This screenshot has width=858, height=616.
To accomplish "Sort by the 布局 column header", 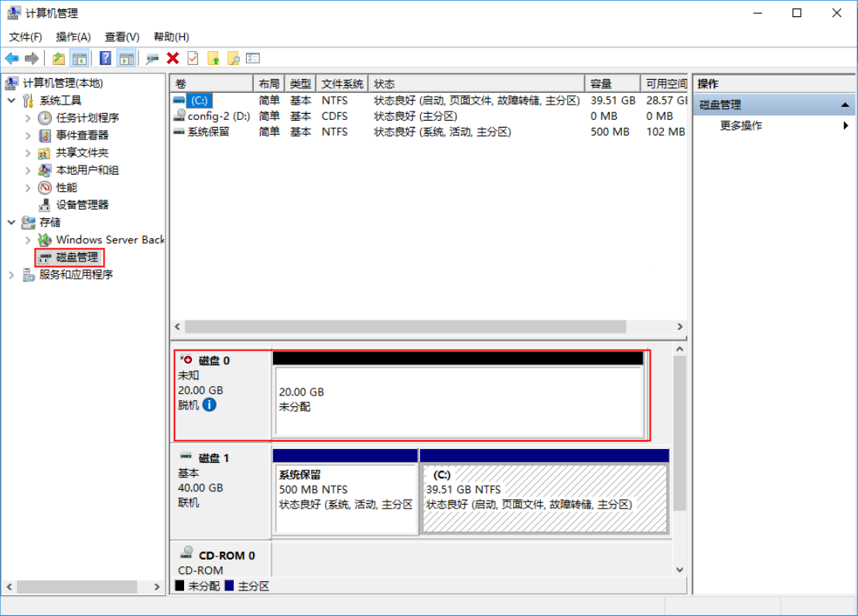I will coord(268,84).
